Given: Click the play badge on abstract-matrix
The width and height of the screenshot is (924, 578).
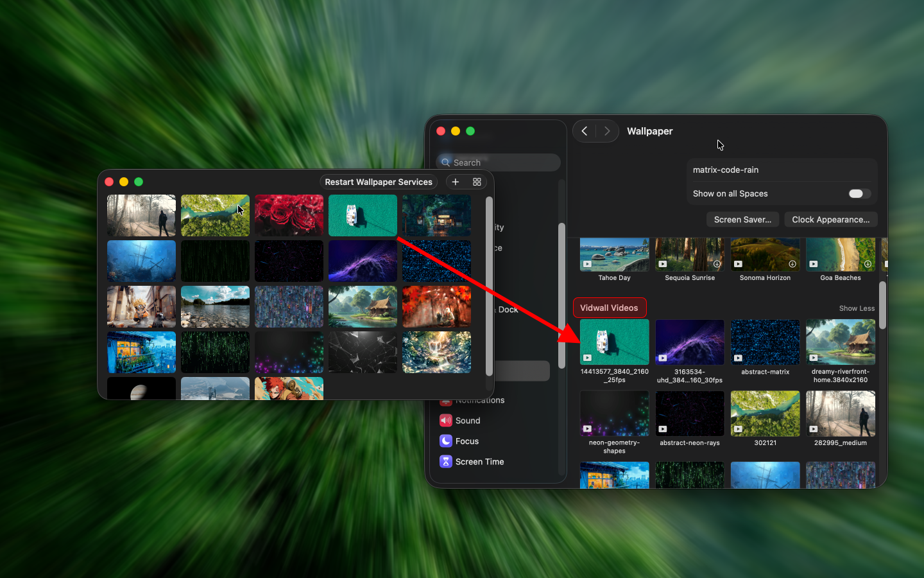Looking at the screenshot, I should [x=738, y=358].
